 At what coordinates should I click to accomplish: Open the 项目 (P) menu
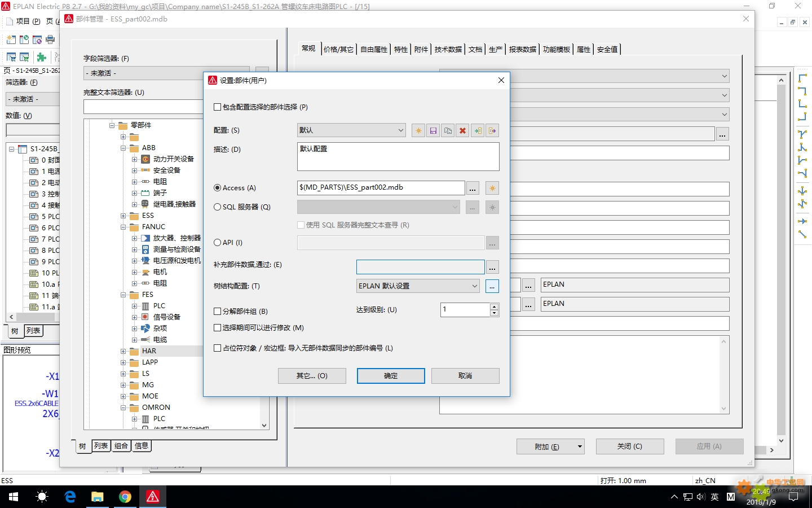(28, 21)
